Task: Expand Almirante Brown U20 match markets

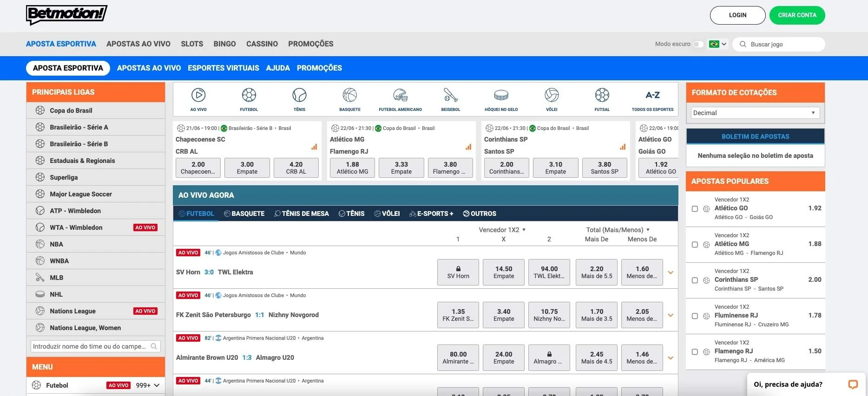Action: 671,358
